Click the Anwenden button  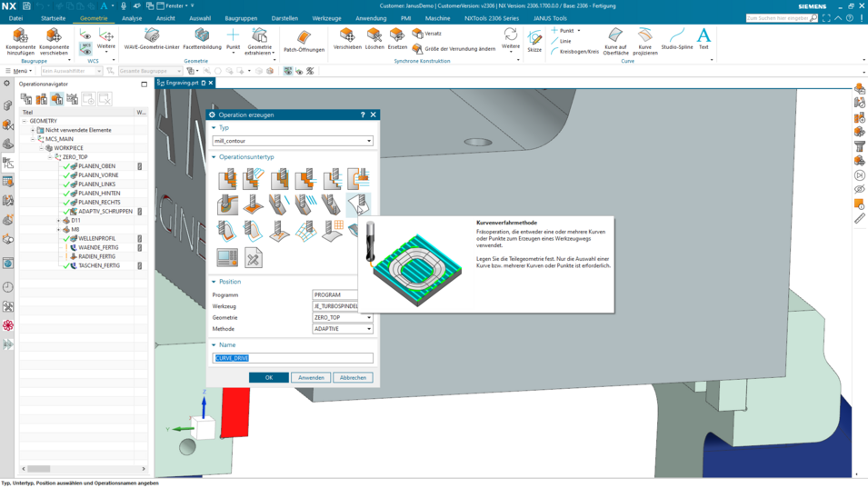coord(311,378)
